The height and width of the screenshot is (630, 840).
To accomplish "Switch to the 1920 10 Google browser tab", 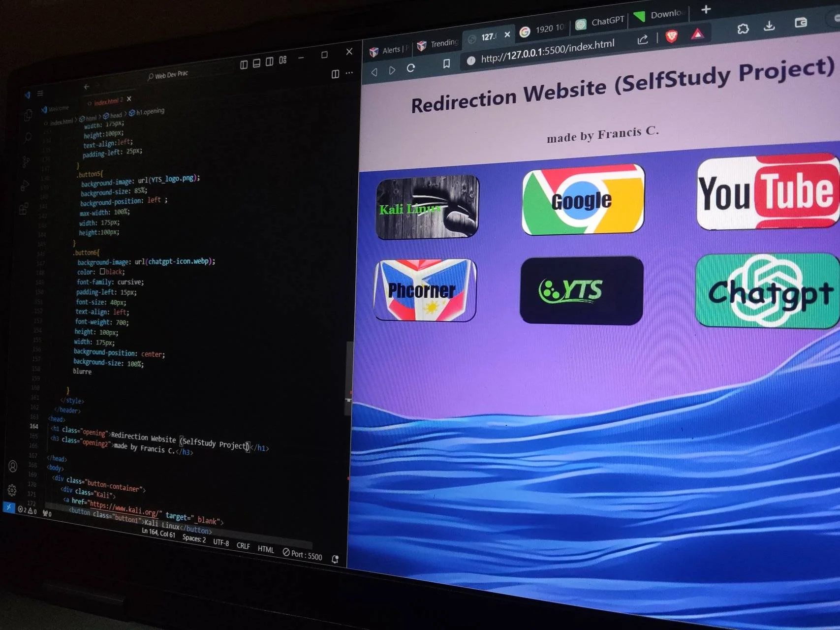I will coord(542,30).
